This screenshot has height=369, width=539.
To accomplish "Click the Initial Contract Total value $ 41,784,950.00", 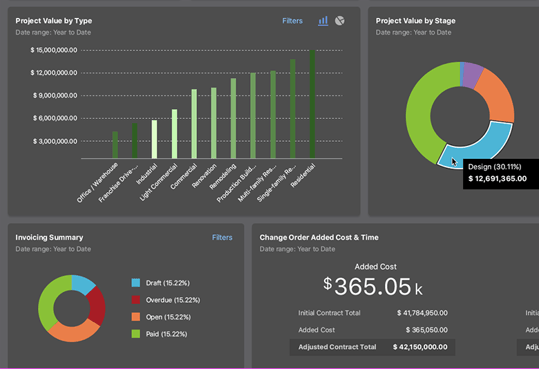I will point(422,313).
